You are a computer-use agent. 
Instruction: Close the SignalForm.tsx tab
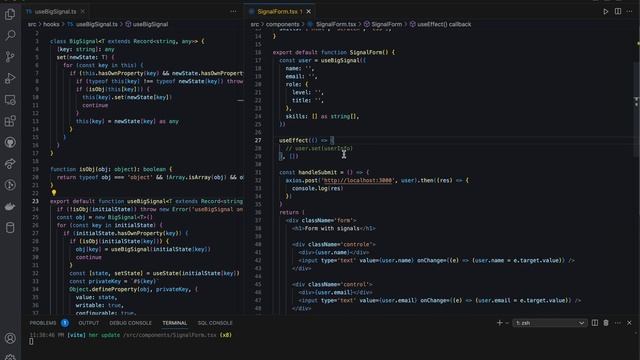[309, 11]
